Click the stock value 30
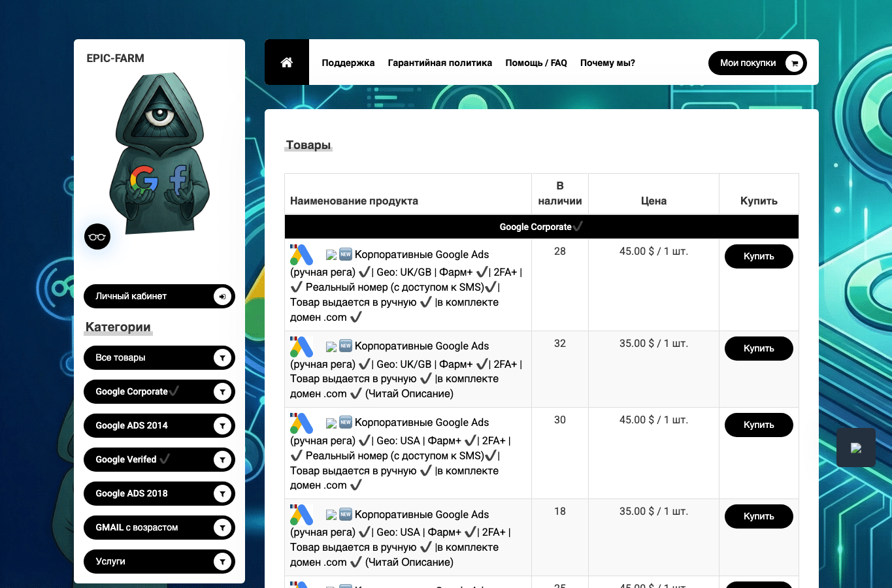Screen dimensions: 892x588 560,420
